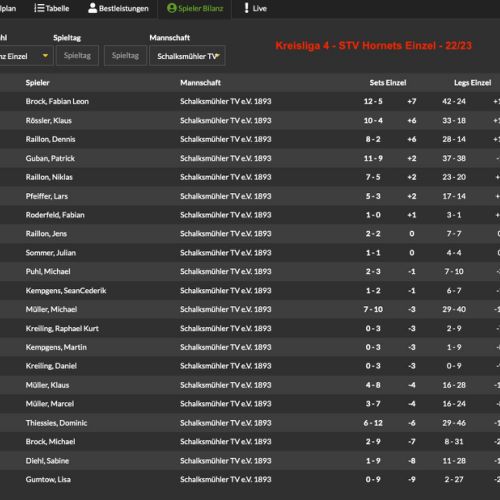The height and width of the screenshot is (500, 500).
Task: Click the Mannschaft column header
Action: (x=200, y=83)
